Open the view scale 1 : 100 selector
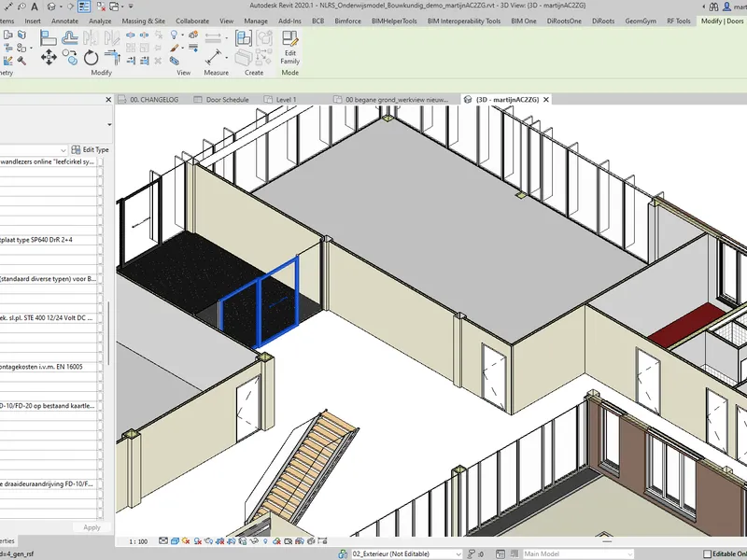The image size is (747, 560). click(138, 541)
